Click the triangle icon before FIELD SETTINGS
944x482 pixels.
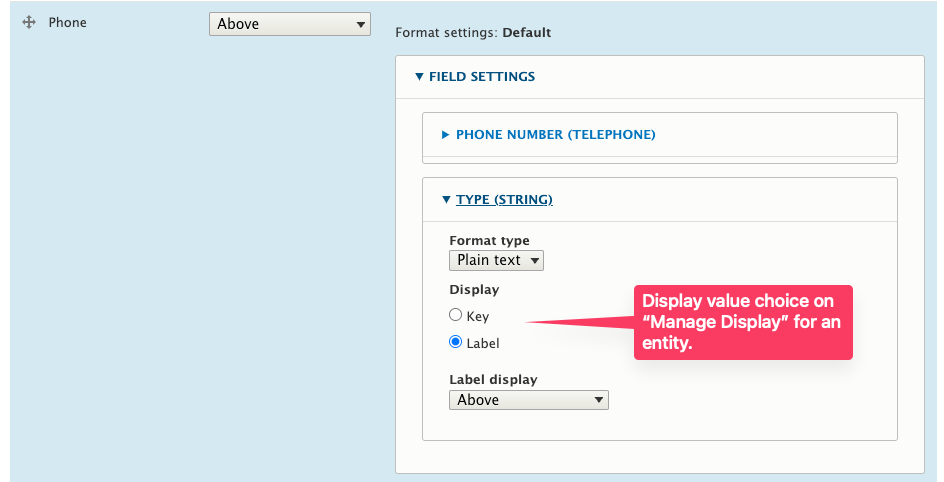click(x=419, y=77)
